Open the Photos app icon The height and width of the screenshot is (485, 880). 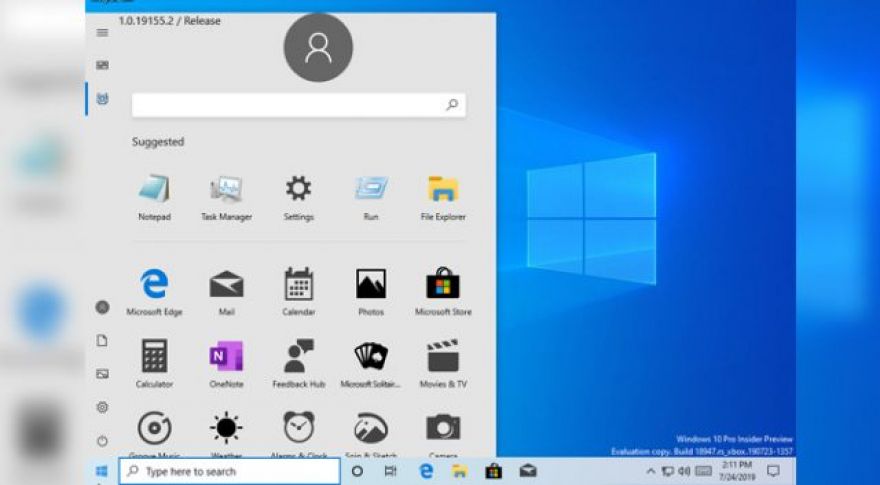371,292
